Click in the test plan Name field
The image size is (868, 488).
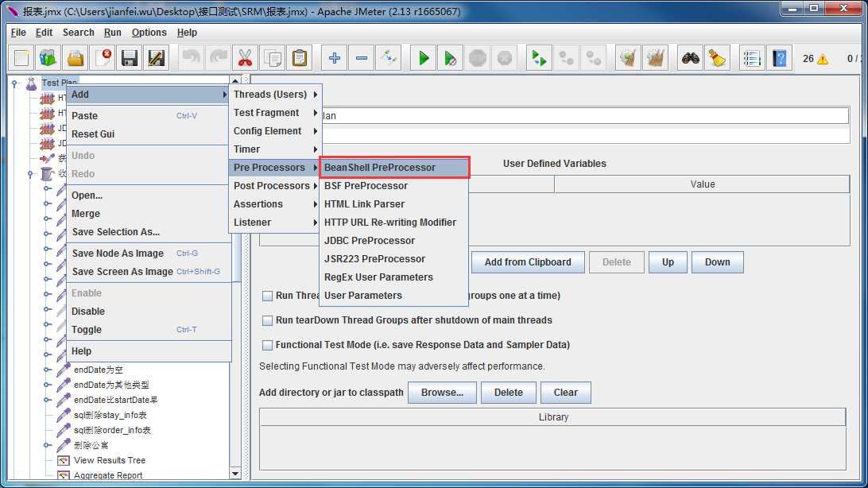click(x=585, y=115)
